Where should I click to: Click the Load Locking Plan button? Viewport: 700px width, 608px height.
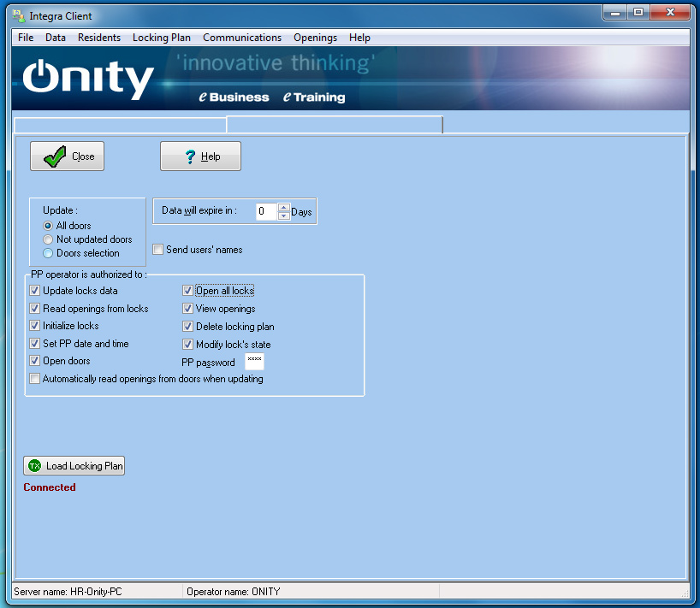click(74, 466)
